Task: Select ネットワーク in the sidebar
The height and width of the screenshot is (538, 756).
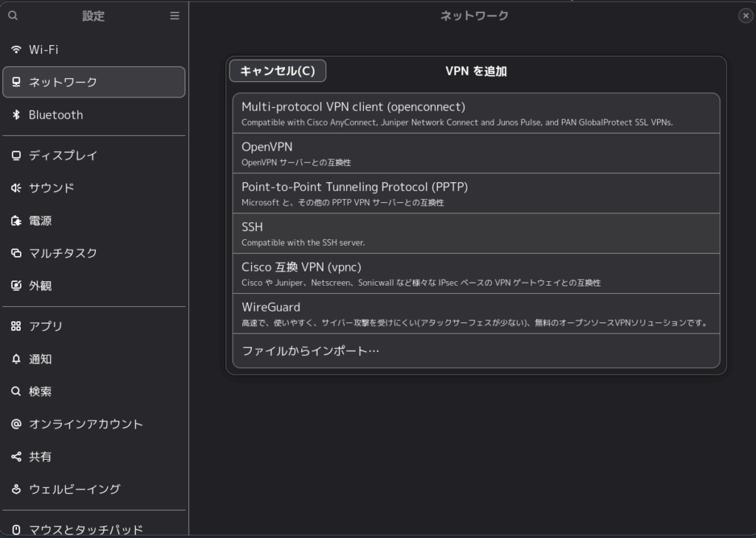Action: 94,82
